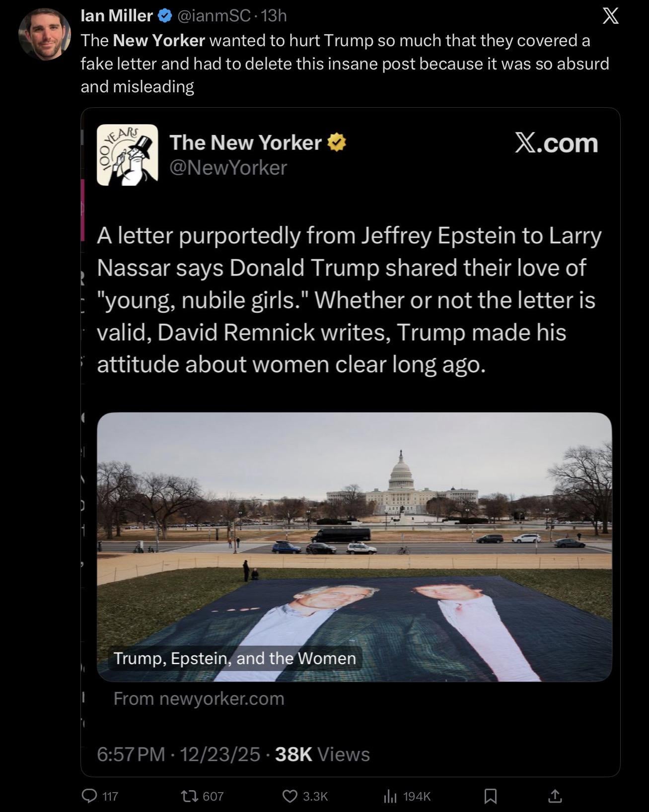The width and height of the screenshot is (649, 812).
Task: Follow the 'From newyorker.com' link
Action: (x=199, y=698)
